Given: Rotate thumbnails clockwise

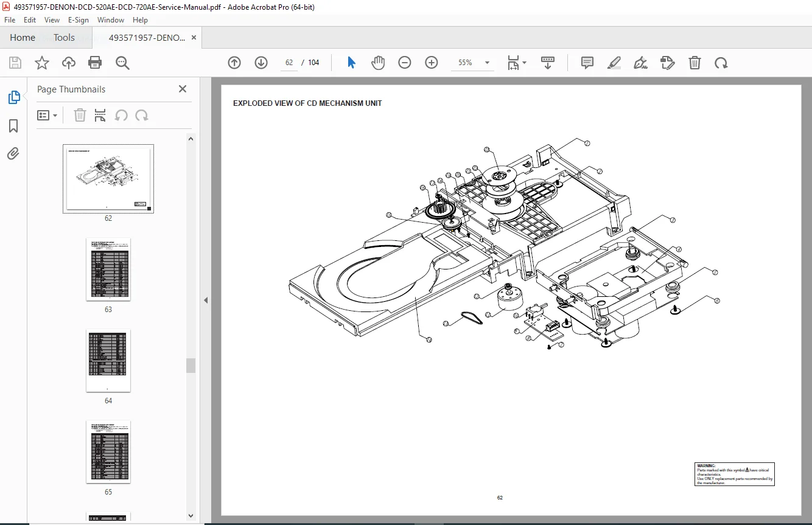Looking at the screenshot, I should [x=142, y=115].
